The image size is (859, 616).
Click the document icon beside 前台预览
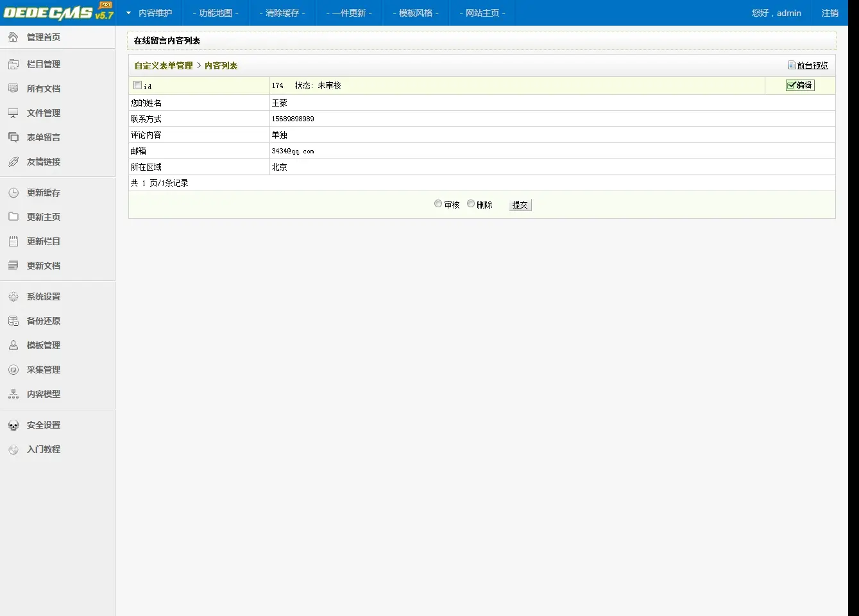792,65
